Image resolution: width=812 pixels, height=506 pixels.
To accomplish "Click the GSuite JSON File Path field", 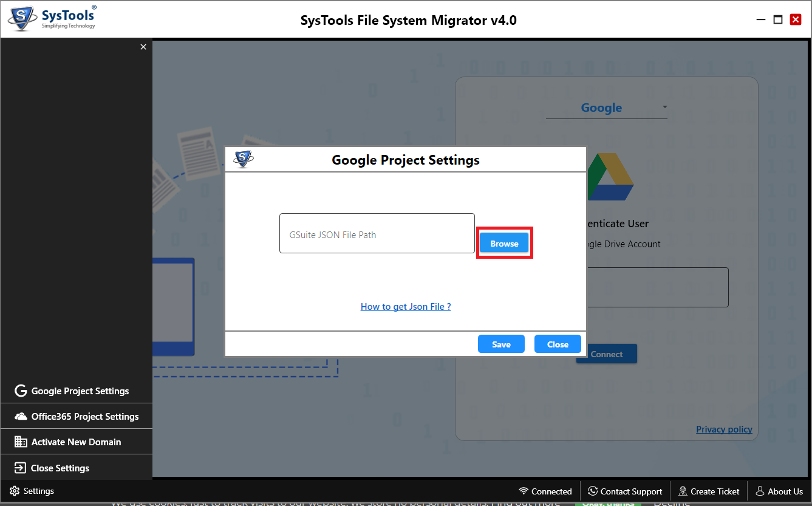I will tap(377, 233).
